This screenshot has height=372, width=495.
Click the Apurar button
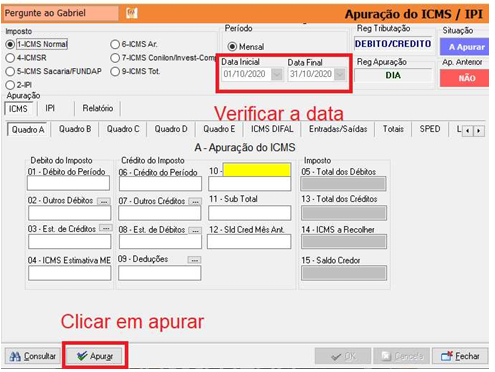(x=95, y=356)
